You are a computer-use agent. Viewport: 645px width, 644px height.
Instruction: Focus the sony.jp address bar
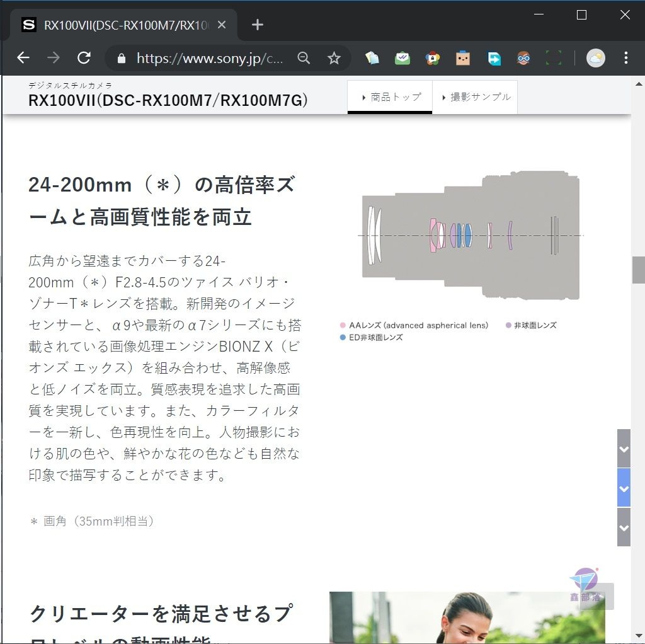(209, 59)
